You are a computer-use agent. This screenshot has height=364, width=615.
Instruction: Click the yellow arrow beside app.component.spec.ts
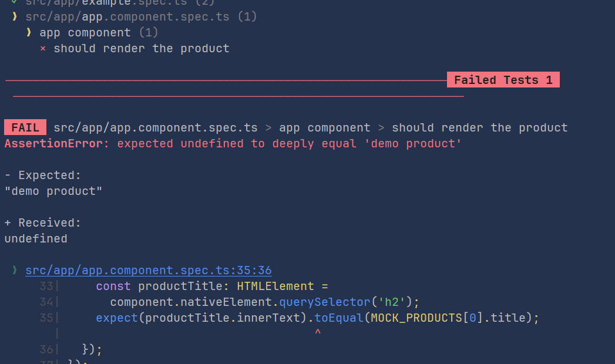(15, 16)
